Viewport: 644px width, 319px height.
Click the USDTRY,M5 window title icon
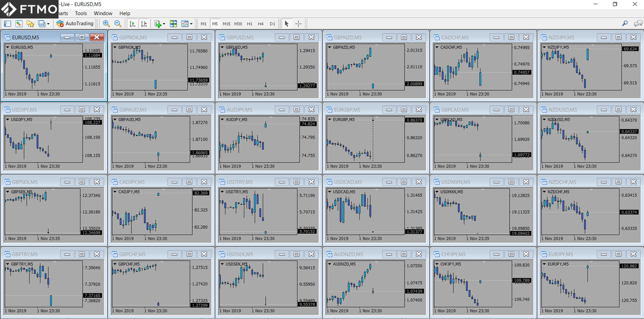[x=222, y=182]
